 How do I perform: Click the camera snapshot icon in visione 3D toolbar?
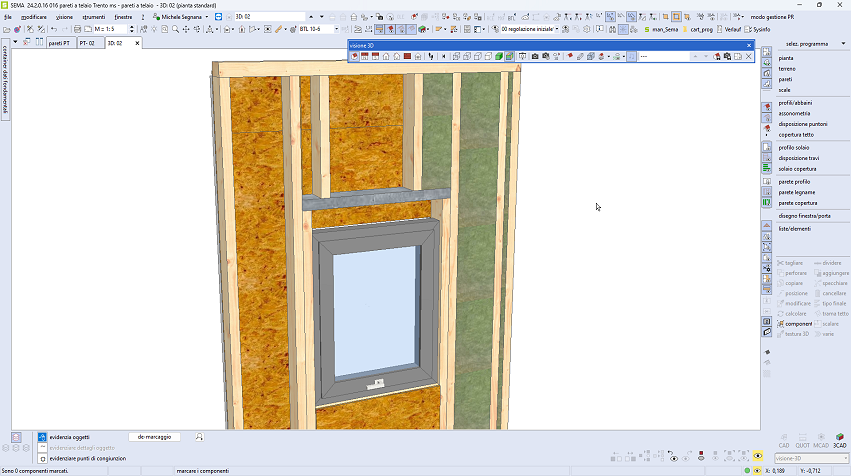tap(535, 56)
